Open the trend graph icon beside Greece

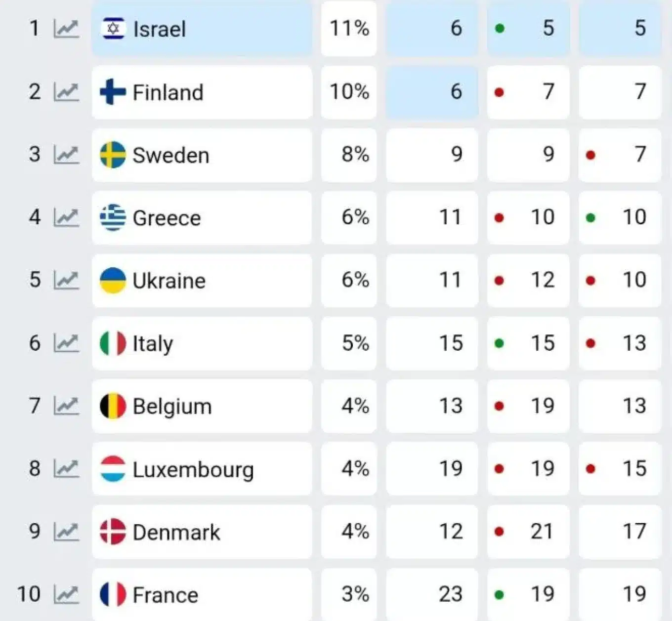pyautogui.click(x=66, y=217)
